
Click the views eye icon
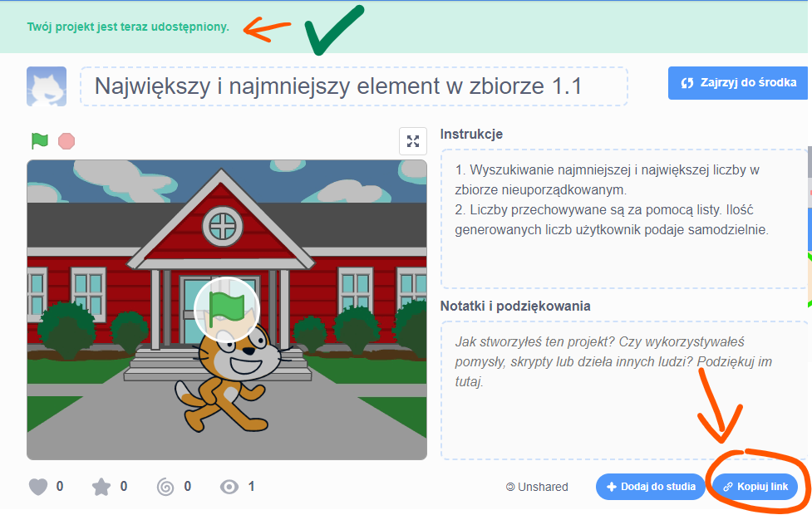pyautogui.click(x=229, y=487)
